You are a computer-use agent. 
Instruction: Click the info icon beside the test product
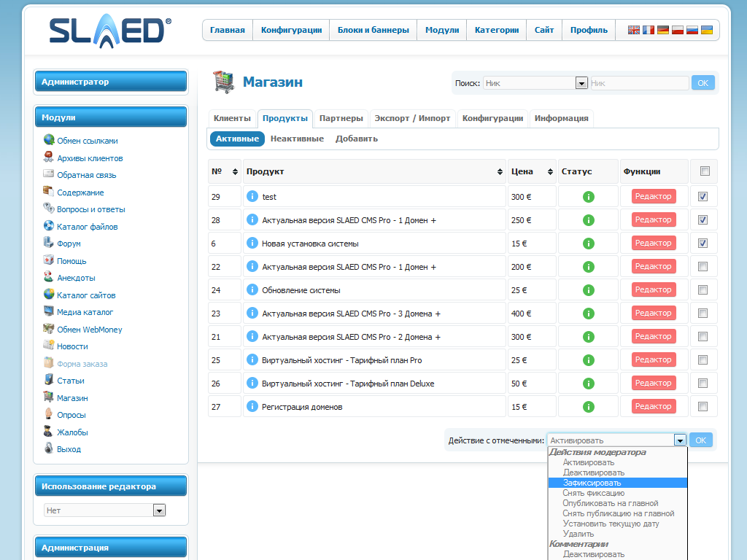tap(252, 196)
